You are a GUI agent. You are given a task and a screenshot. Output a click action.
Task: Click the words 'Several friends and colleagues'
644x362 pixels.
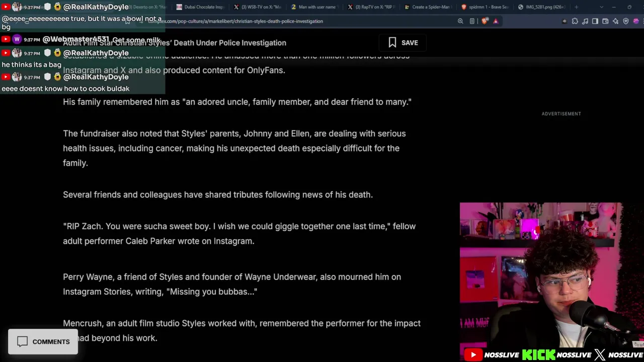[x=122, y=195]
